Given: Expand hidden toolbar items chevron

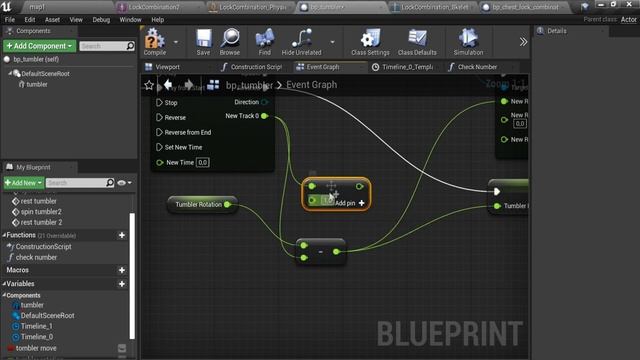Looking at the screenshot, I should pos(523,42).
